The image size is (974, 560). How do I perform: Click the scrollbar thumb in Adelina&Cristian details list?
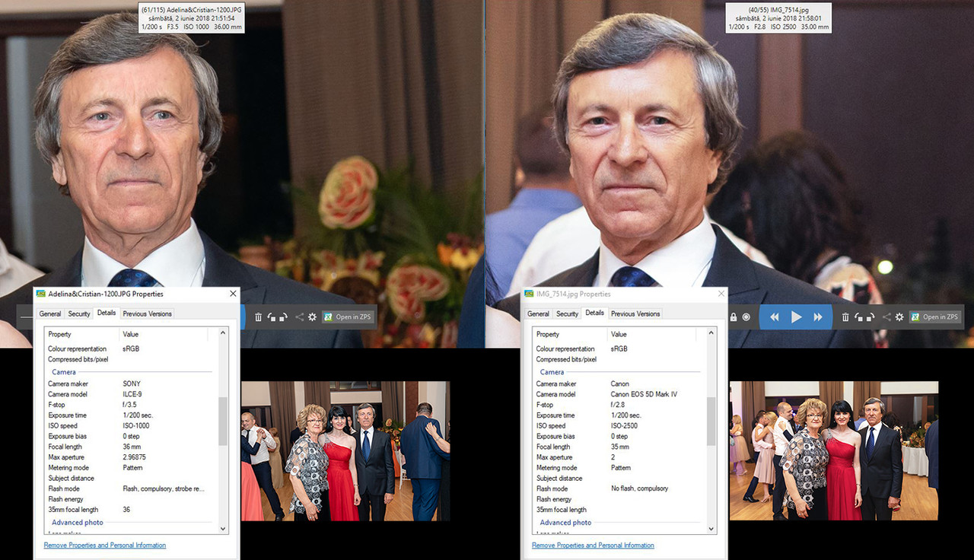pos(223,421)
